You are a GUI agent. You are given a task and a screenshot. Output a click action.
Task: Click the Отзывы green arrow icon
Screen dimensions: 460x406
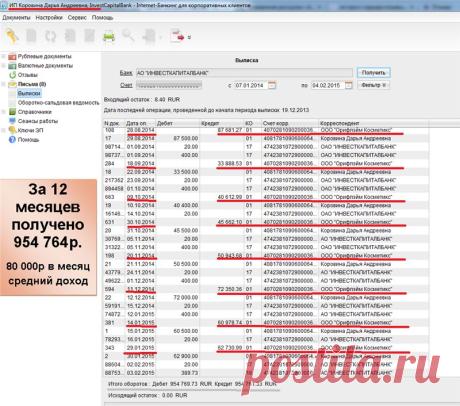point(12,75)
